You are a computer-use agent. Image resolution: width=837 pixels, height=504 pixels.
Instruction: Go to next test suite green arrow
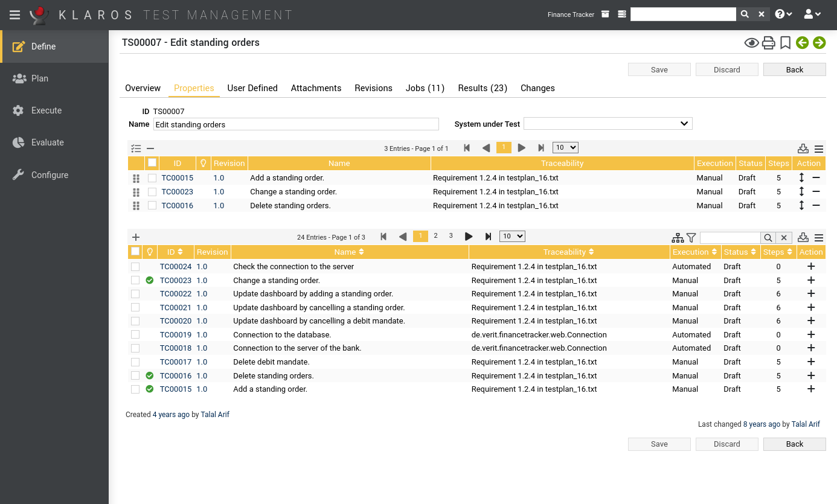[x=819, y=43]
